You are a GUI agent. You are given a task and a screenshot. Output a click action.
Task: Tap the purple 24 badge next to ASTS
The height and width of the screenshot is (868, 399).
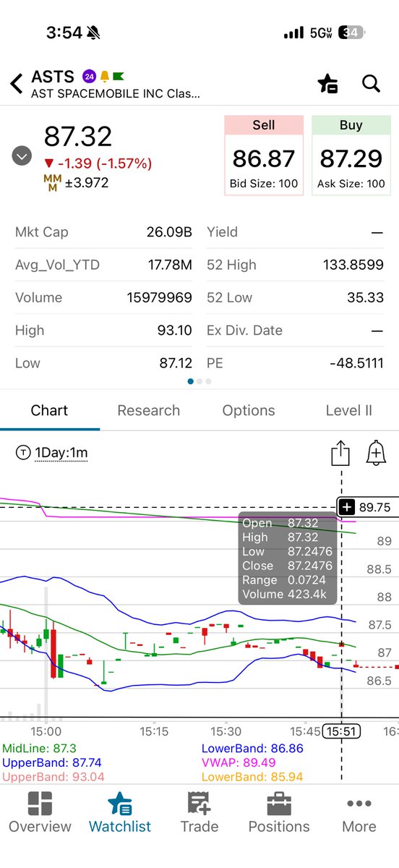(x=90, y=77)
